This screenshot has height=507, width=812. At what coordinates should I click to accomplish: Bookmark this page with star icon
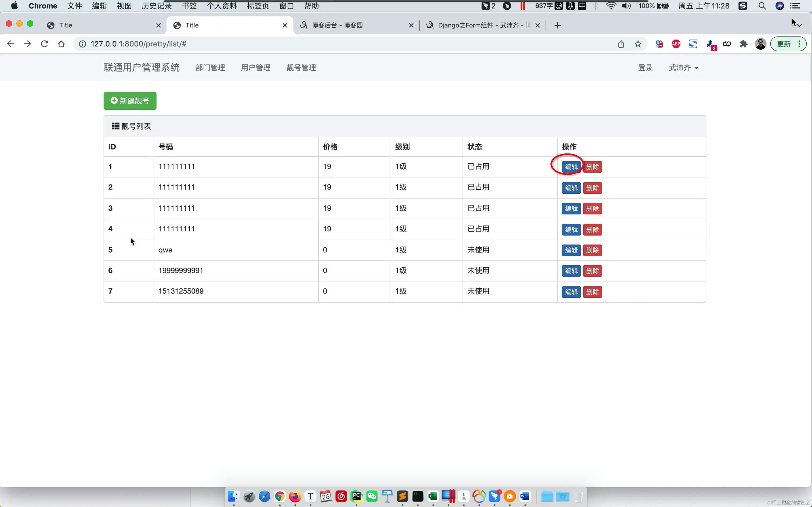click(x=638, y=44)
